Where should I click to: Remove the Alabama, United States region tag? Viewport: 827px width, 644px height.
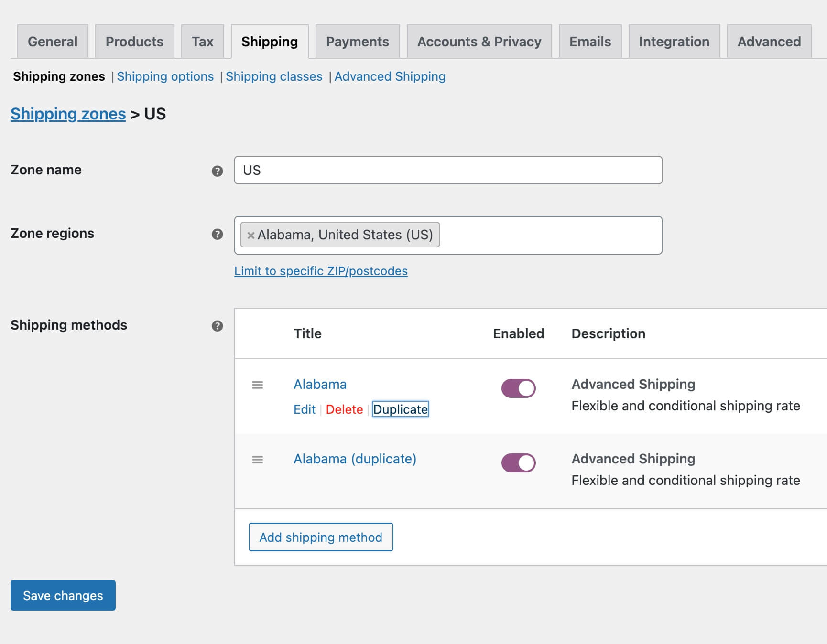(x=250, y=235)
